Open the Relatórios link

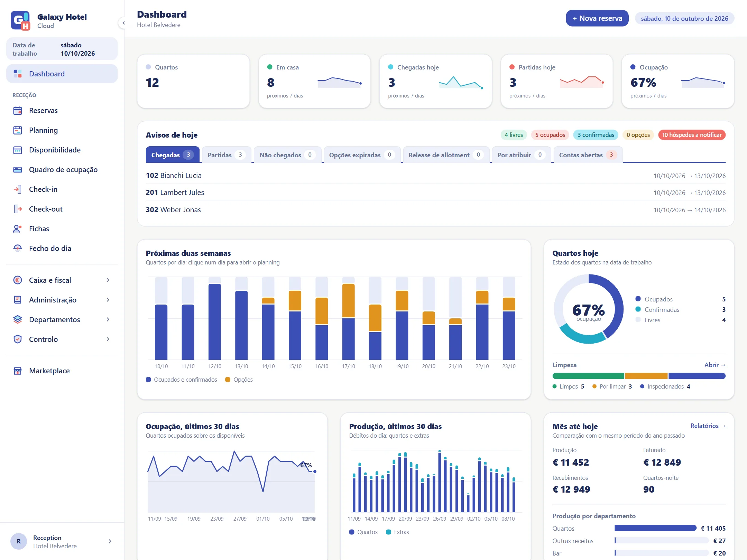(x=708, y=426)
